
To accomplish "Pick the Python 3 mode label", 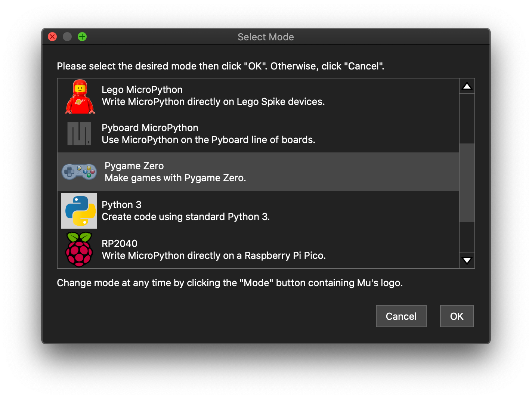I will pyautogui.click(x=121, y=205).
